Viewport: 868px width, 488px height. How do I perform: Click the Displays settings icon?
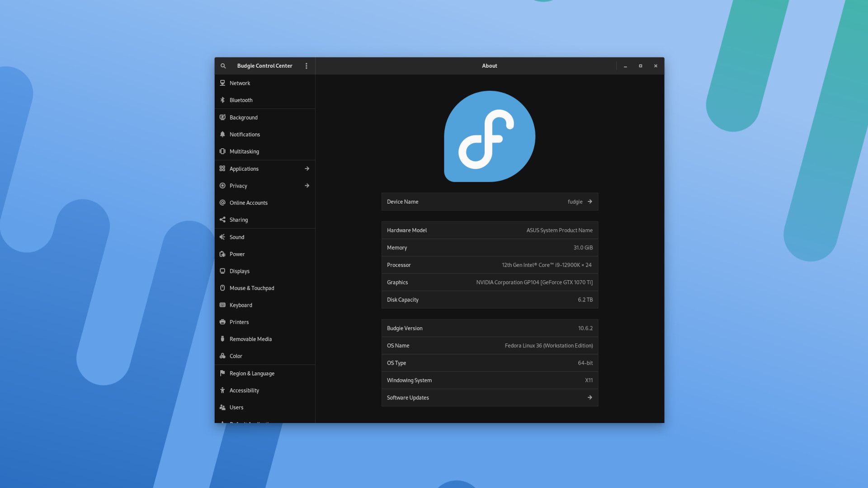pos(222,271)
